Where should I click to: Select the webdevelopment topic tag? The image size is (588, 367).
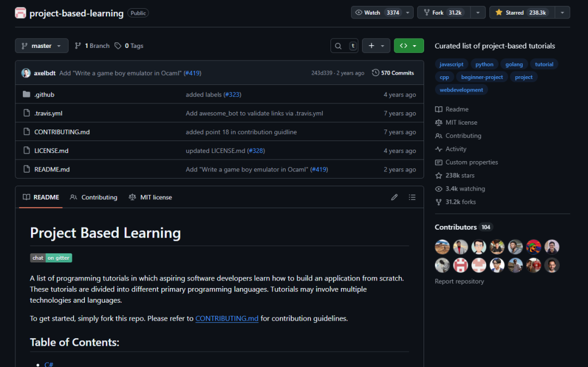click(x=461, y=90)
